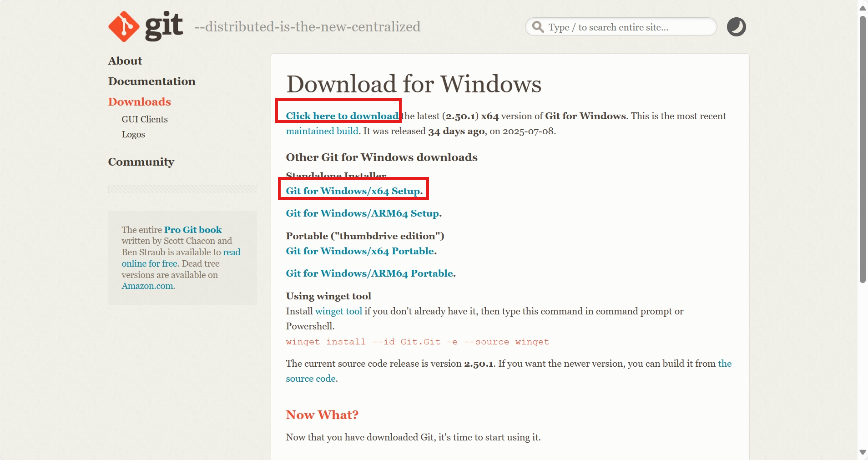This screenshot has height=460, width=868.
Task: Click the '--distributed-is-the-new-centralized' tagline
Action: [x=308, y=27]
